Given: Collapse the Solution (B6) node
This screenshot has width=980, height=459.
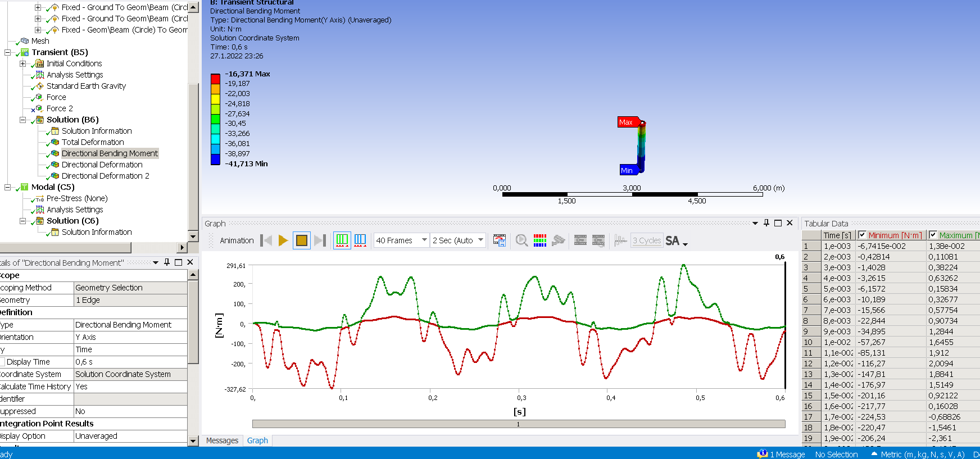Looking at the screenshot, I should 22,120.
